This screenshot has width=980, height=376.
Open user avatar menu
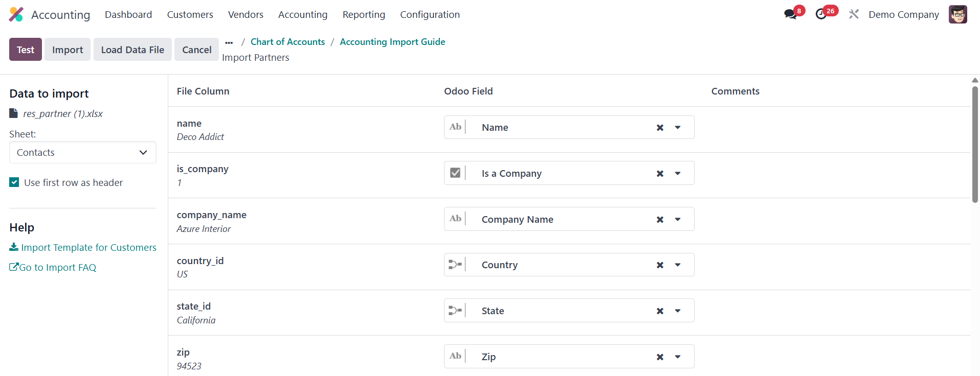pyautogui.click(x=957, y=14)
